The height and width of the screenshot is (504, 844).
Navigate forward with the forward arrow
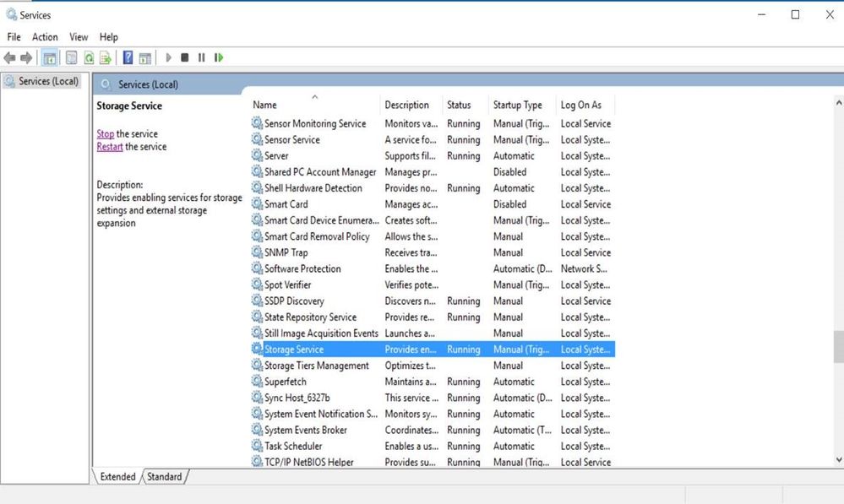[x=26, y=57]
